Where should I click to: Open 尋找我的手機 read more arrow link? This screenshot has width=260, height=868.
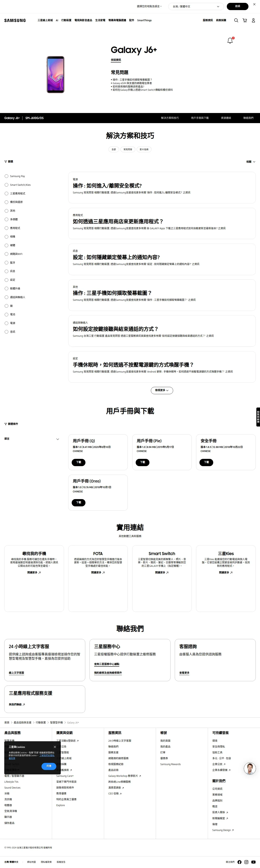click(34, 572)
